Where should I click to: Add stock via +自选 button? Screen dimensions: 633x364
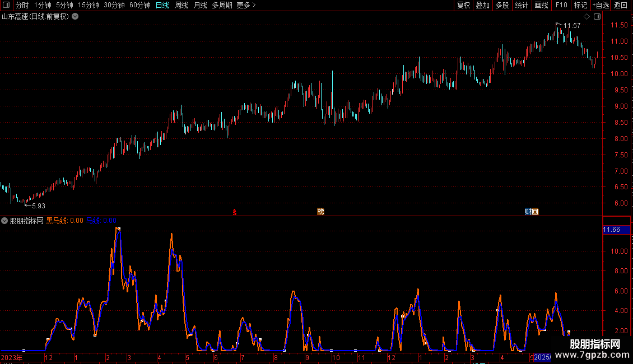pos(601,5)
